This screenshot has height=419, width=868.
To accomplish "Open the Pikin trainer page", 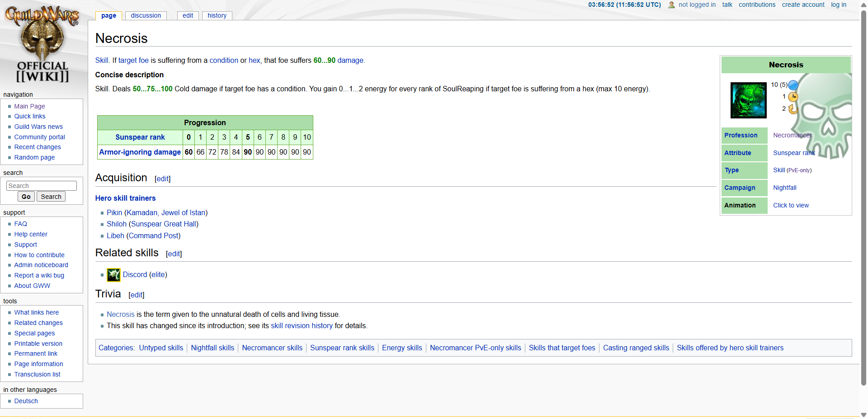I will 114,212.
